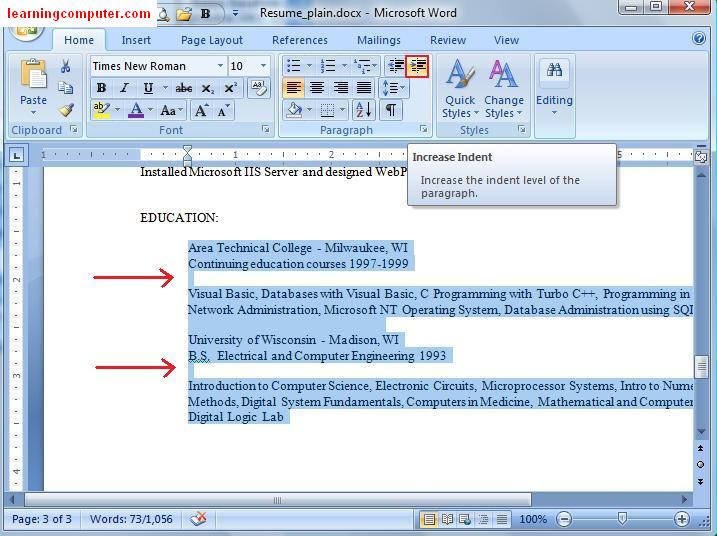Click the Borders icon

pos(327,110)
